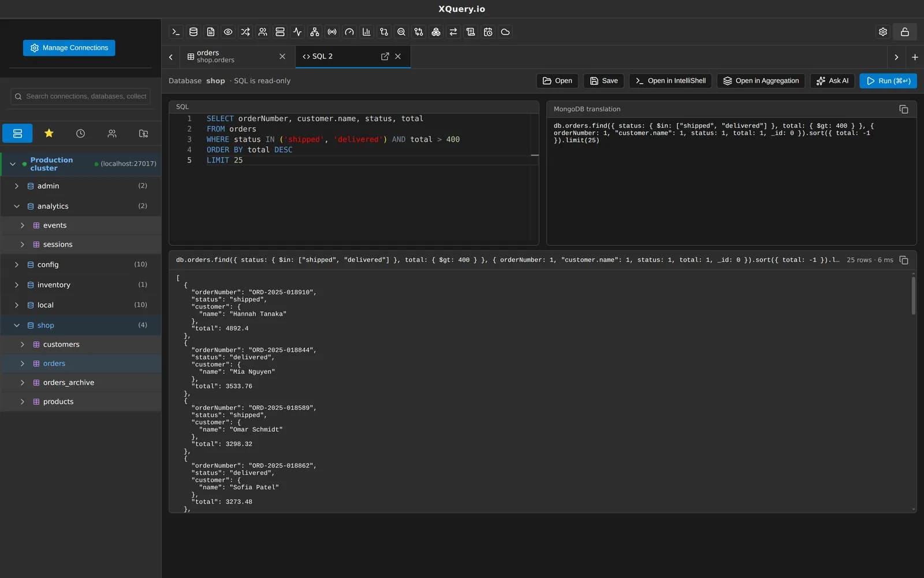Expand the admin database node
Screen dimensions: 924x578
16,186
